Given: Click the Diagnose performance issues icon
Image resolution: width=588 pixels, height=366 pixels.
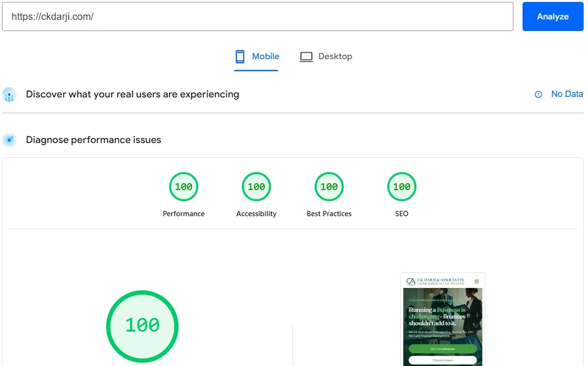Looking at the screenshot, I should (9, 140).
